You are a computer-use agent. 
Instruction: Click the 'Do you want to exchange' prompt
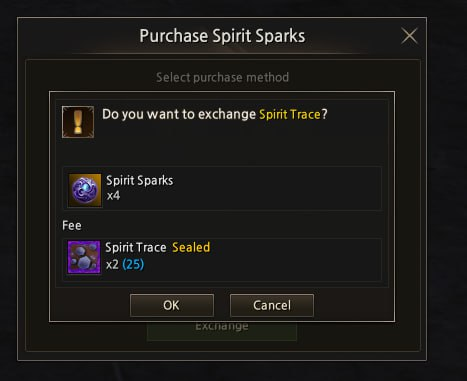[179, 114]
